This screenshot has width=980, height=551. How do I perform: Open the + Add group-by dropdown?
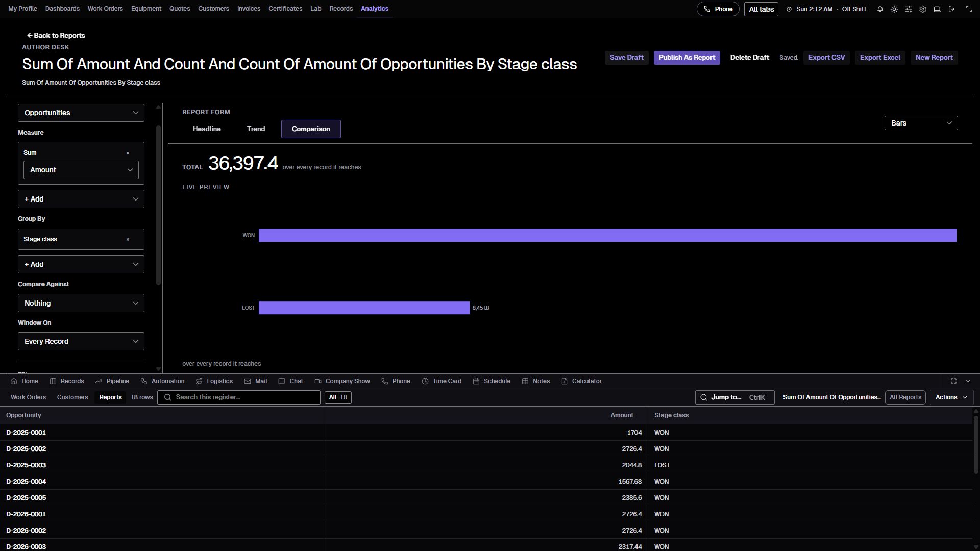pyautogui.click(x=81, y=264)
